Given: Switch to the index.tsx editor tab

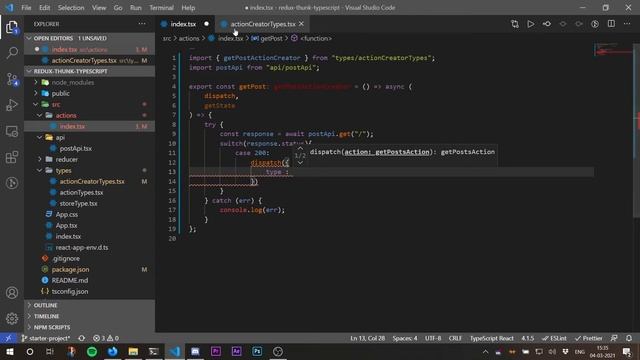Looking at the screenshot, I should [186, 24].
